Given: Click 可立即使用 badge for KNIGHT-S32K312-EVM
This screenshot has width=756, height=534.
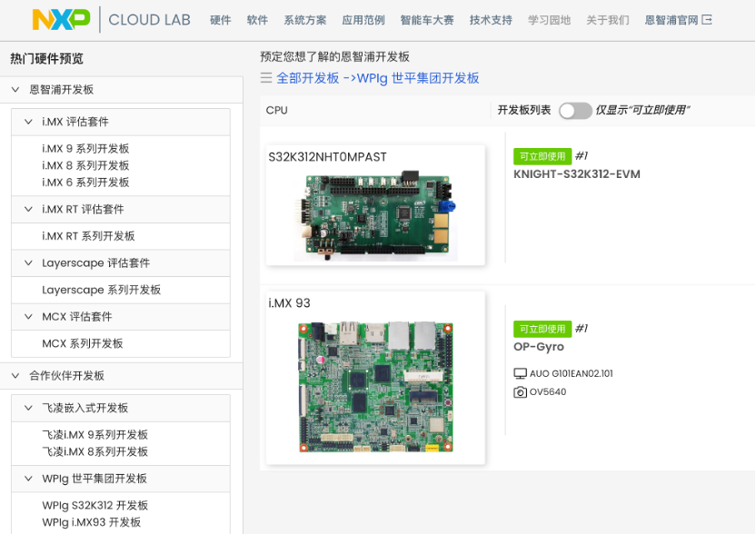Looking at the screenshot, I should [x=542, y=156].
